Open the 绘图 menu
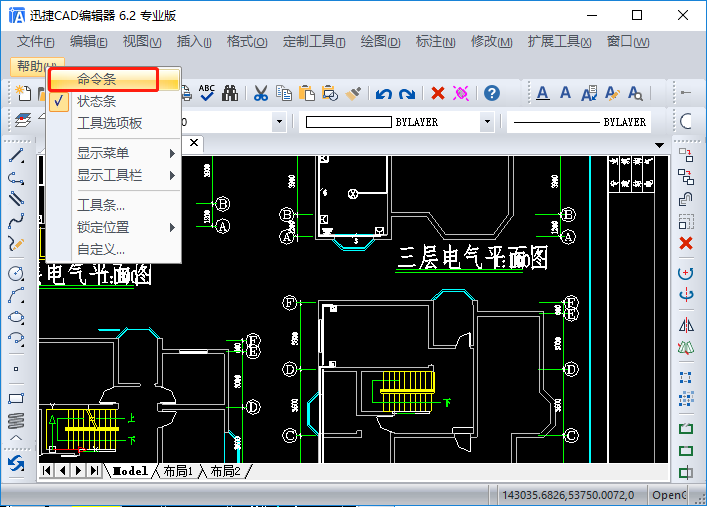 click(380, 42)
